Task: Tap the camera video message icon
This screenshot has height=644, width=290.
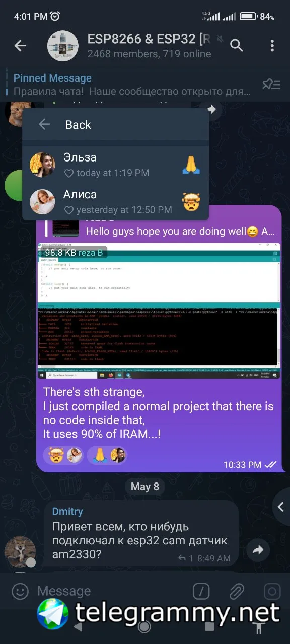Action: point(272,591)
